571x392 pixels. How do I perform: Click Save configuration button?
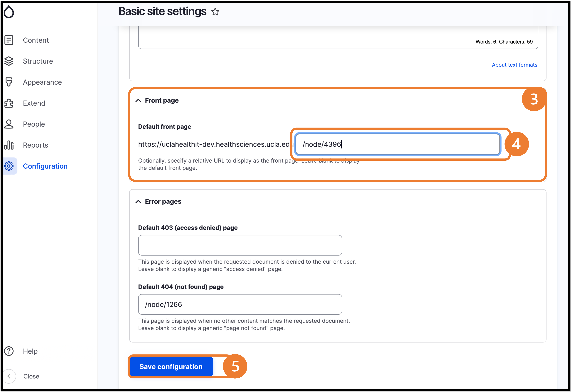click(x=171, y=366)
